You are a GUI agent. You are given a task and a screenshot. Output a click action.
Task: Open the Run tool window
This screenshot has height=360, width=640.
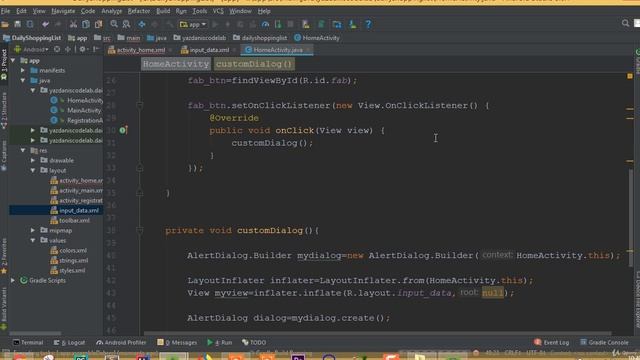pyautogui.click(x=220, y=342)
